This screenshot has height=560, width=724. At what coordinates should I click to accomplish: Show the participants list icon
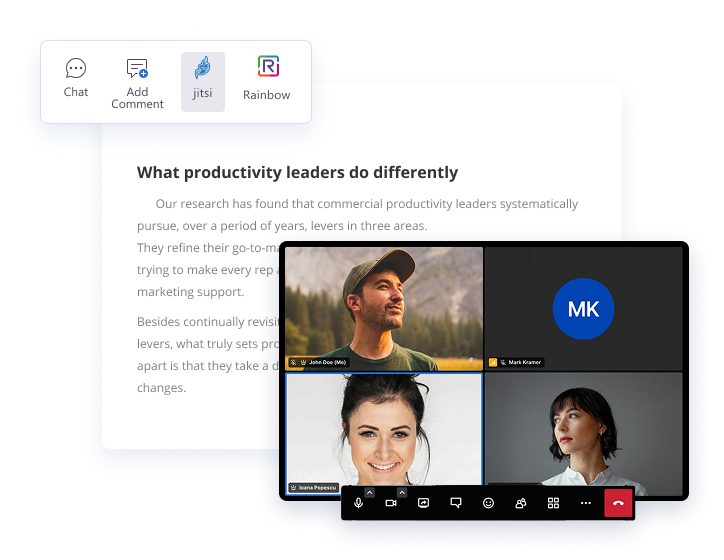521,503
